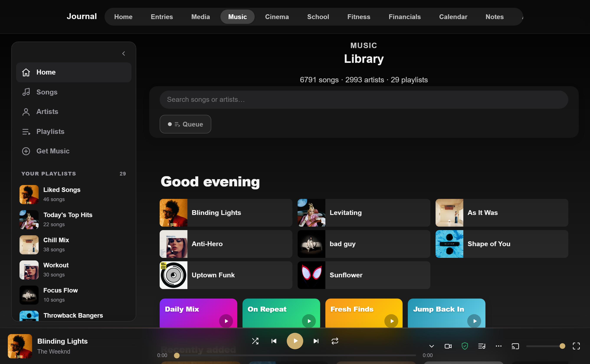Image resolution: width=590 pixels, height=364 pixels.
Task: Open Home in the music sidebar
Action: (x=74, y=72)
